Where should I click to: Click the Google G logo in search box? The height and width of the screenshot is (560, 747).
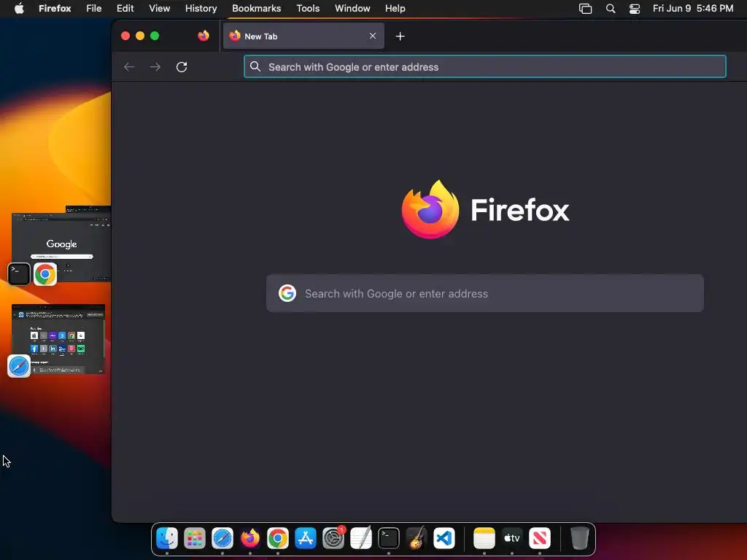pos(287,293)
